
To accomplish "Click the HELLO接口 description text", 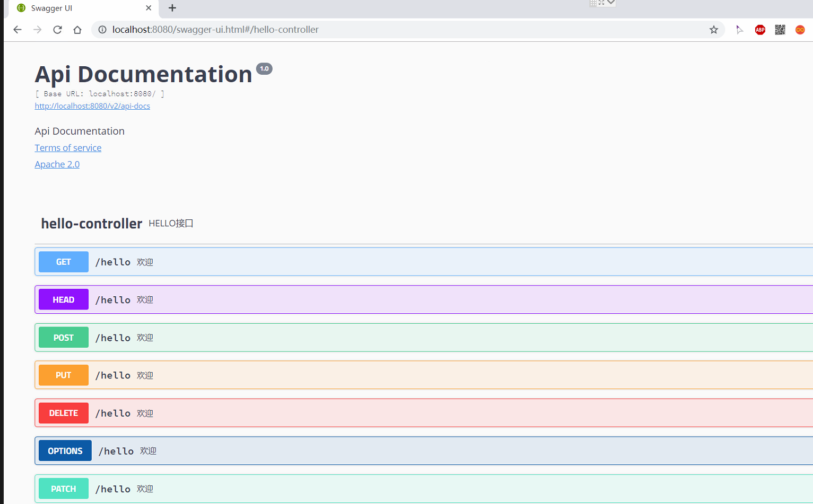I will pos(171,224).
